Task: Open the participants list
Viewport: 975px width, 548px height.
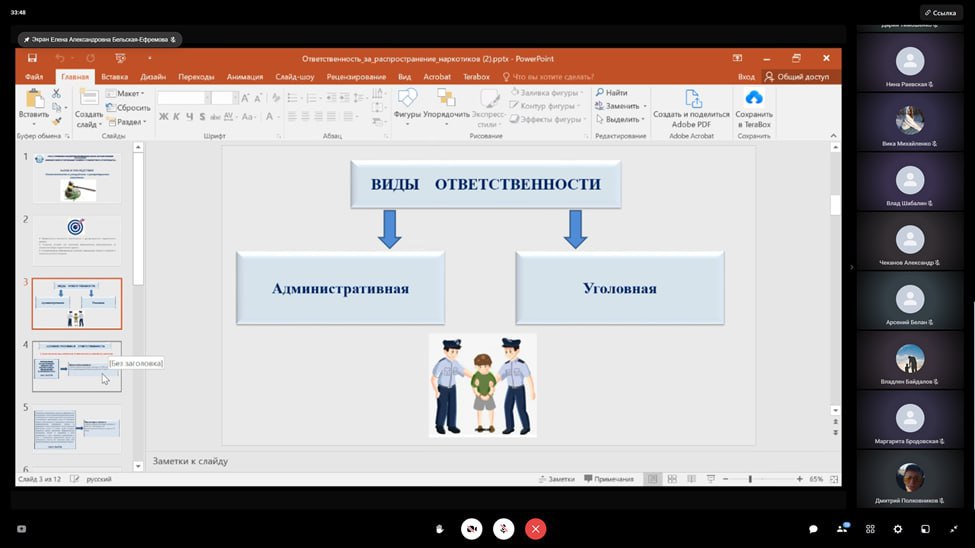Action: point(843,528)
